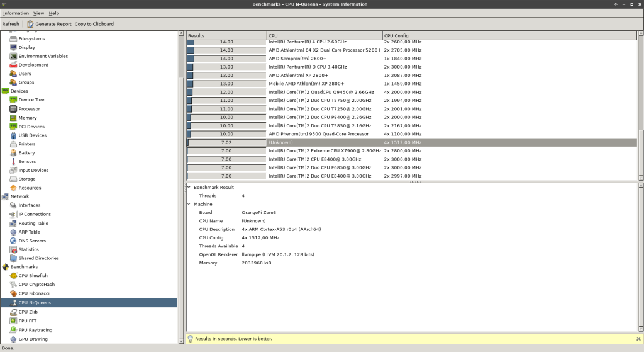
Task: Select the GPU Drawing benchmark item
Action: click(x=33, y=339)
